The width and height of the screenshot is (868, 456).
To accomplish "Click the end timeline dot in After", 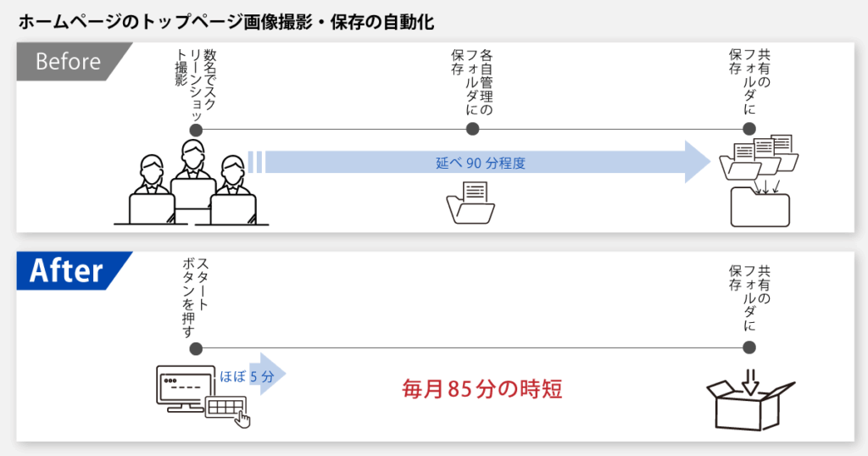I will point(749,348).
